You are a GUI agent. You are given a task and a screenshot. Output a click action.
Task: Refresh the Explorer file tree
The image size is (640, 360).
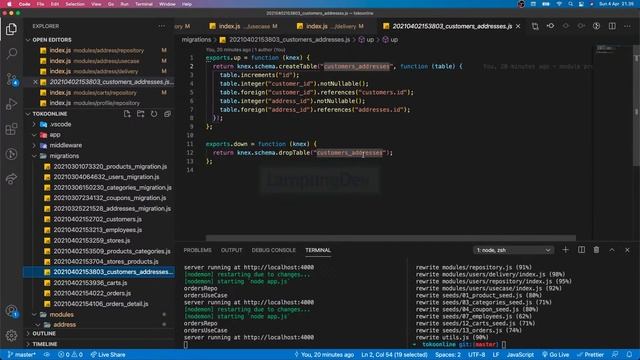[x=154, y=114]
